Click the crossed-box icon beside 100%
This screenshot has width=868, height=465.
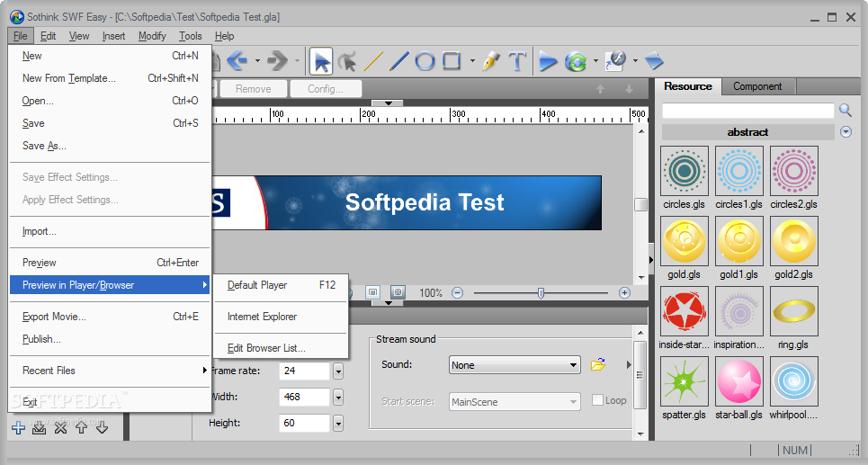click(398, 292)
